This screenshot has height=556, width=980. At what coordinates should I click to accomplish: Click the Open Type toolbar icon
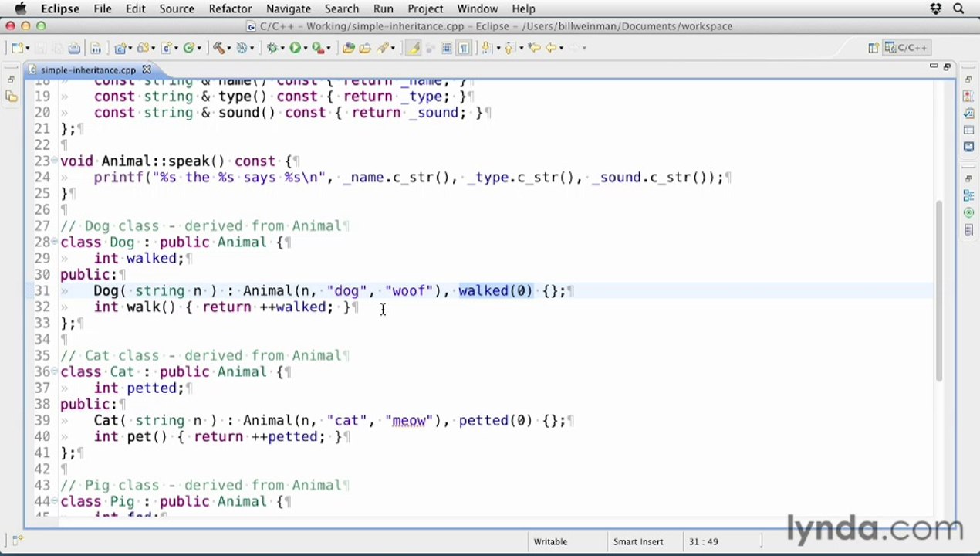tap(349, 48)
